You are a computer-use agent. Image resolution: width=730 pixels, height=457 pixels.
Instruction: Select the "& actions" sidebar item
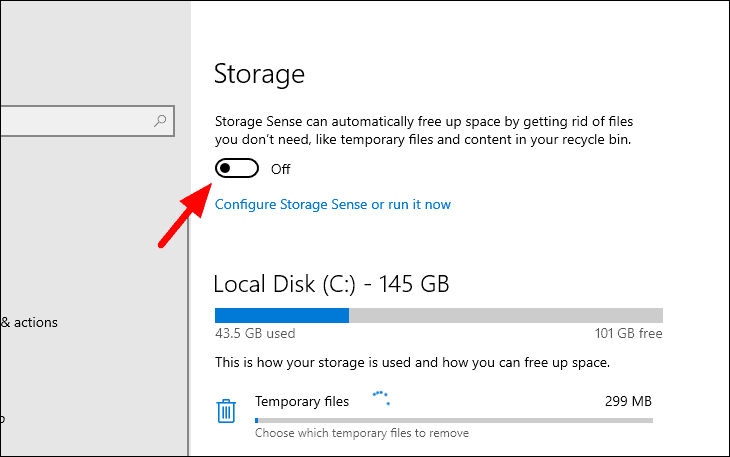(29, 322)
